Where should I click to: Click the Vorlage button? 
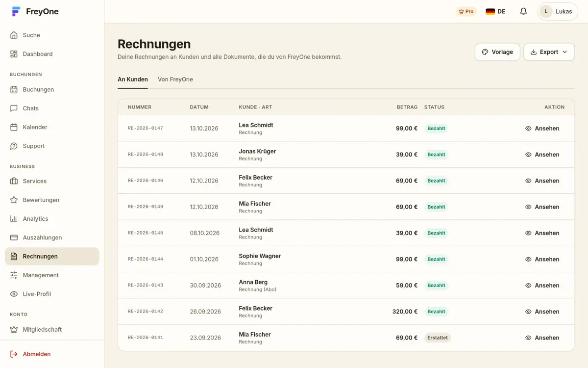tap(497, 52)
